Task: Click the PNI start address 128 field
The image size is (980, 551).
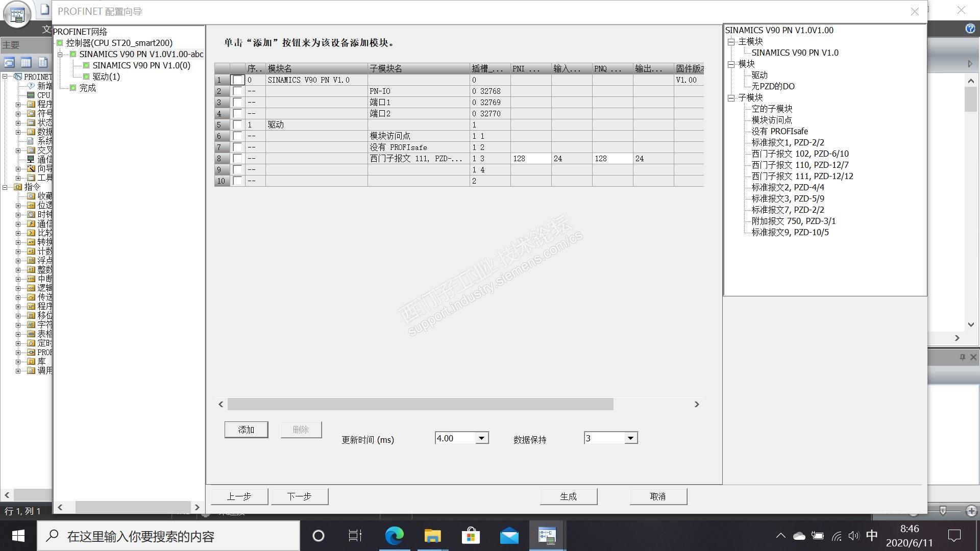Action: tap(530, 159)
